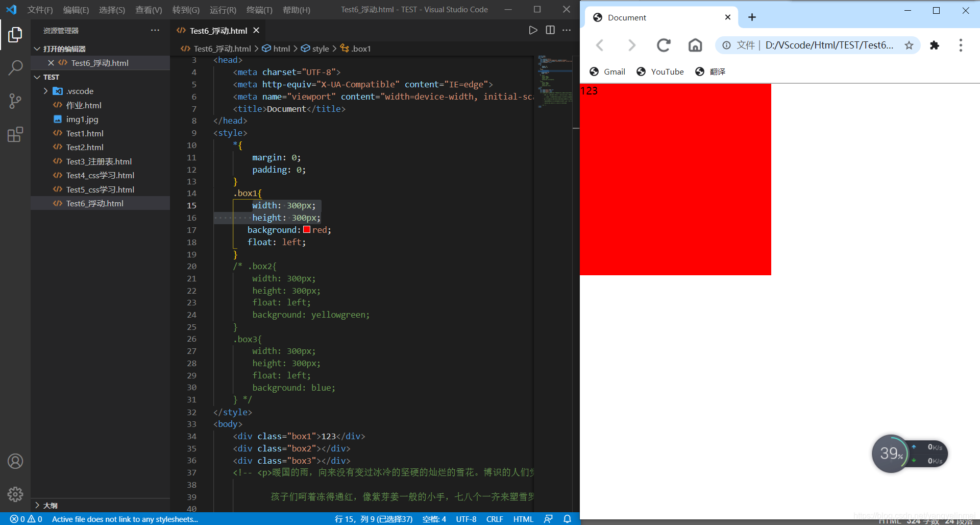Image resolution: width=980 pixels, height=525 pixels.
Task: Open img1.jpg in explorer
Action: (x=82, y=119)
